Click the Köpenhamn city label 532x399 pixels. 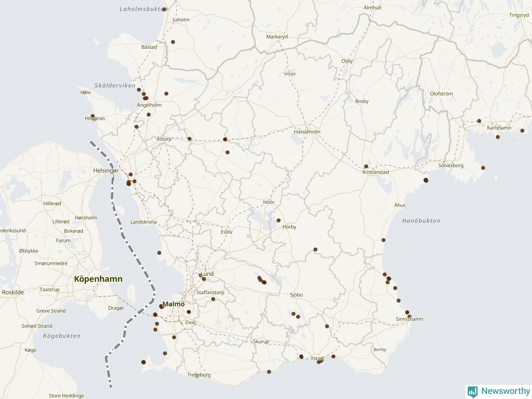point(98,279)
